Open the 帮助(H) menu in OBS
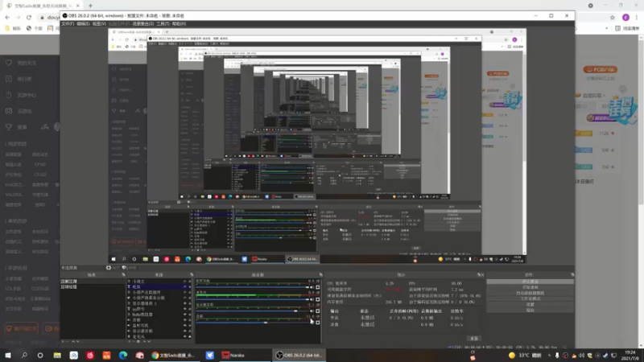The image size is (644, 362). pyautogui.click(x=179, y=24)
